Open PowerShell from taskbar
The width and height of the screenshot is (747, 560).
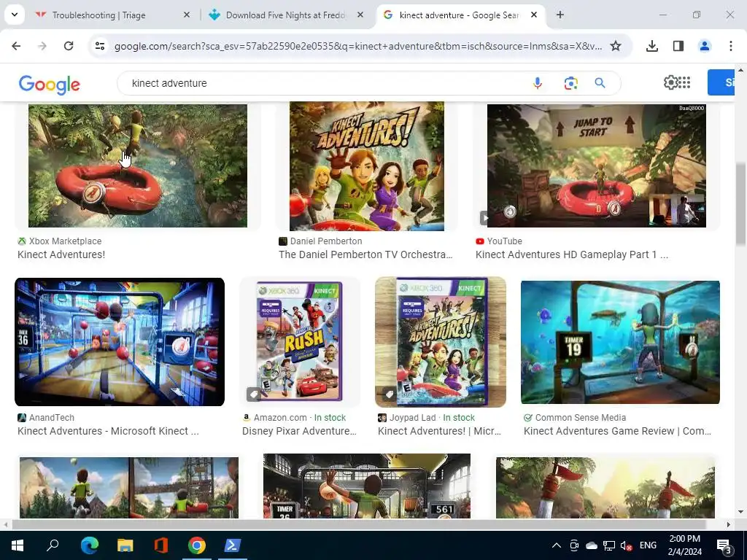point(233,545)
